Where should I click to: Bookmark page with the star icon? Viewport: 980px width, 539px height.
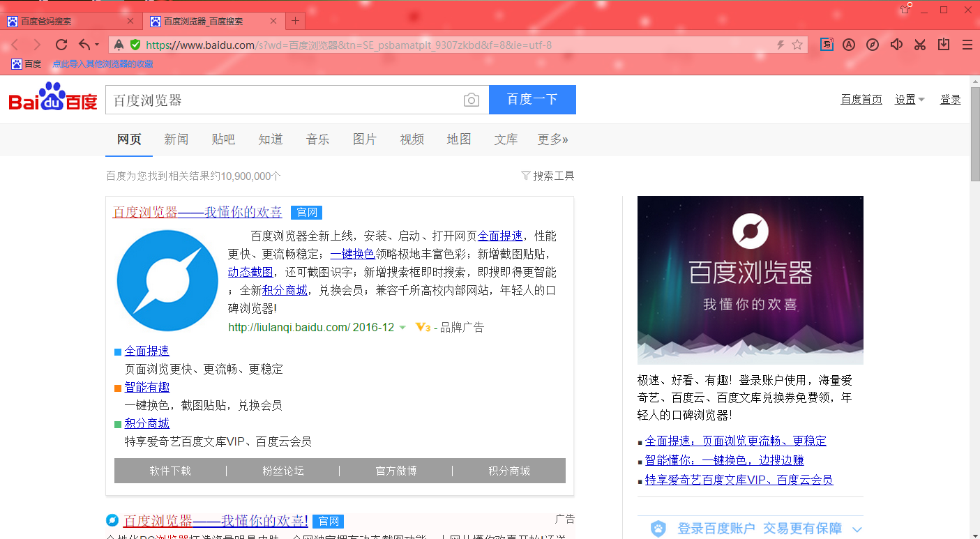pyautogui.click(x=797, y=45)
